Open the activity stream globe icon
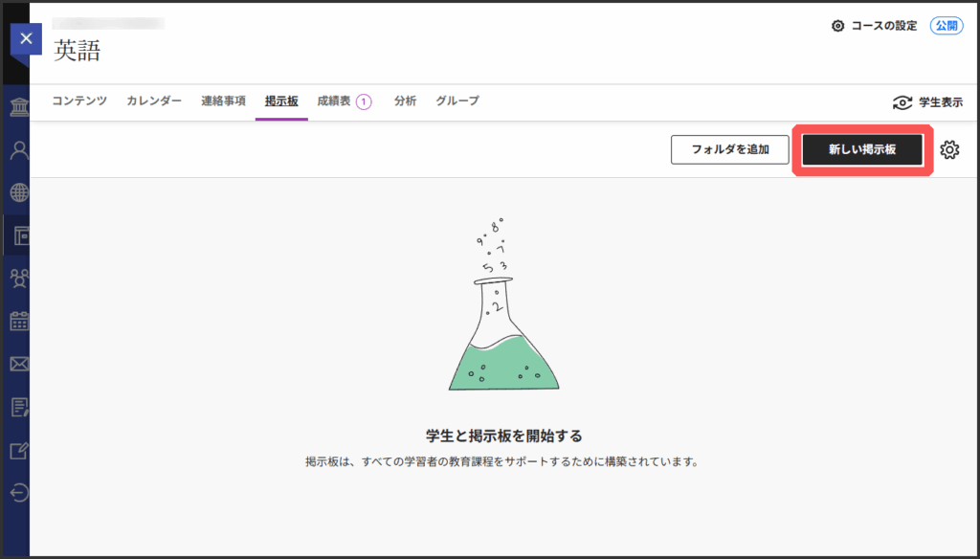Viewport: 980px width, 559px height. pos(18,192)
